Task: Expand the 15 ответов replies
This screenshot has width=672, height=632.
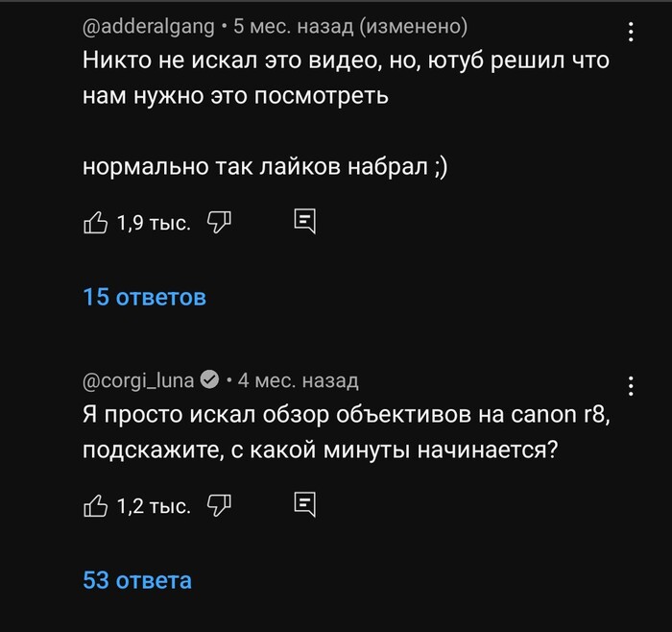Action: pos(145,298)
